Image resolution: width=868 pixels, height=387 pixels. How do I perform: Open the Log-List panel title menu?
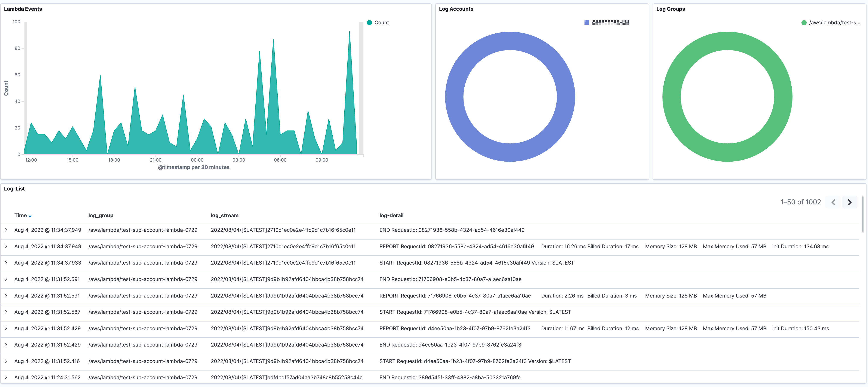tap(14, 188)
